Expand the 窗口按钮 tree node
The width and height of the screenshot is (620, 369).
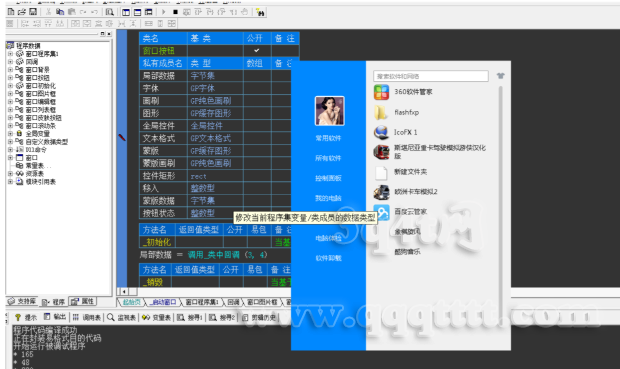pos(10,78)
